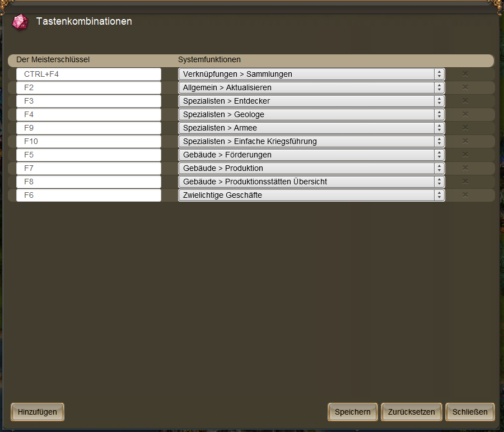Close the dialog with Schließen button
The image size is (504, 432).
(470, 412)
